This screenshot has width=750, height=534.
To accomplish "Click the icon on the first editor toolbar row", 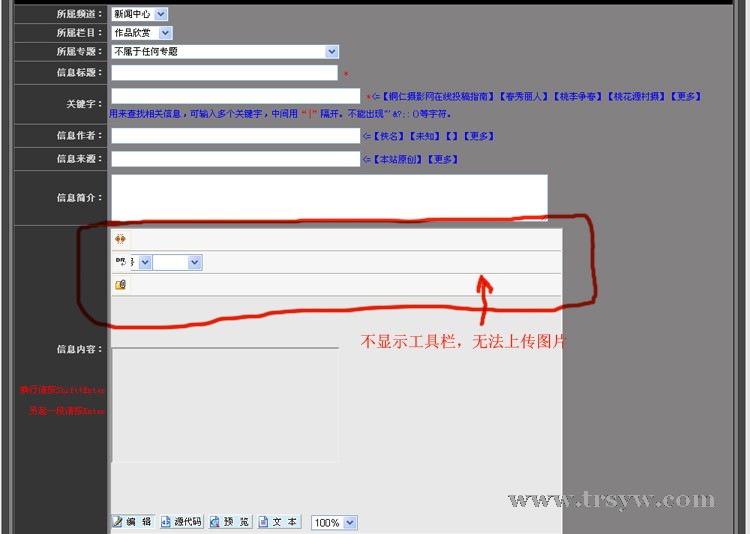I will [120, 239].
